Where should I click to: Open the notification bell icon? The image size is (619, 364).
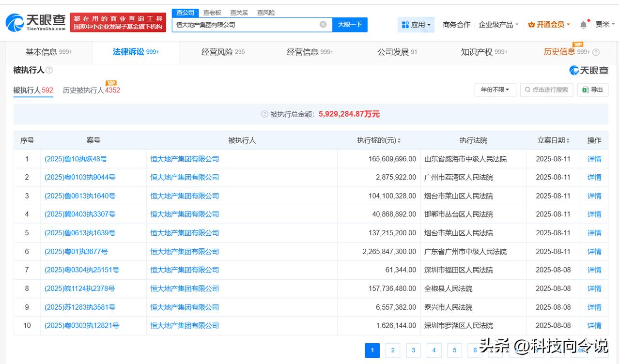[x=584, y=25]
